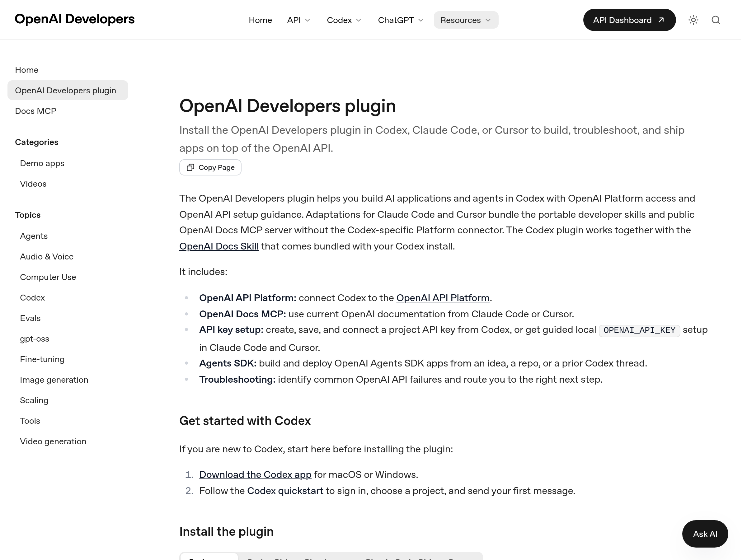747x560 pixels.
Task: Open the ChatGPT dropdown chevron
Action: [421, 20]
